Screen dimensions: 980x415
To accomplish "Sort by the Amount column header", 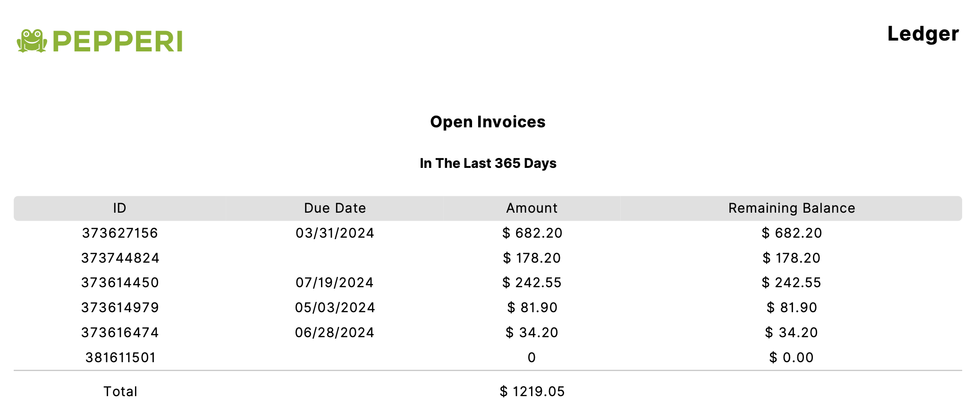I will [x=532, y=208].
